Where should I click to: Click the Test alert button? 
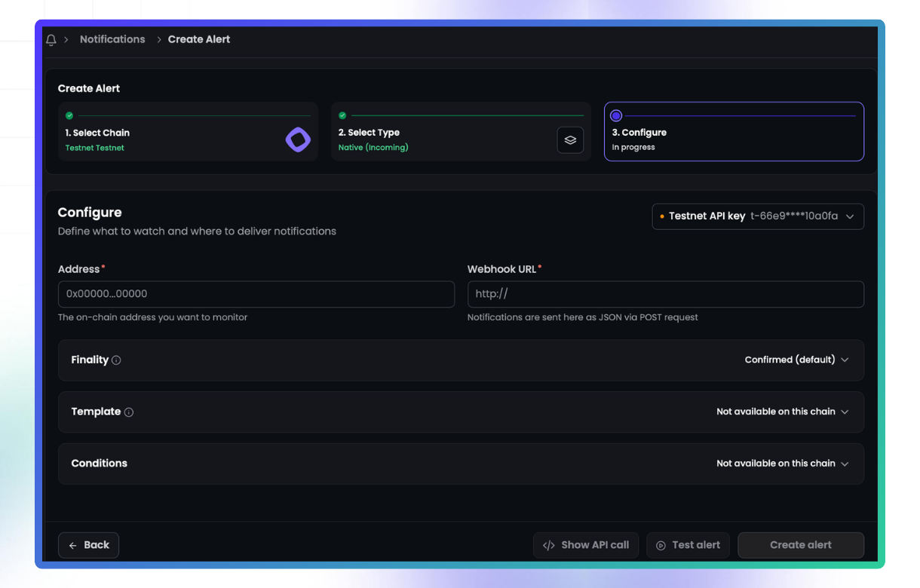pyautogui.click(x=688, y=545)
